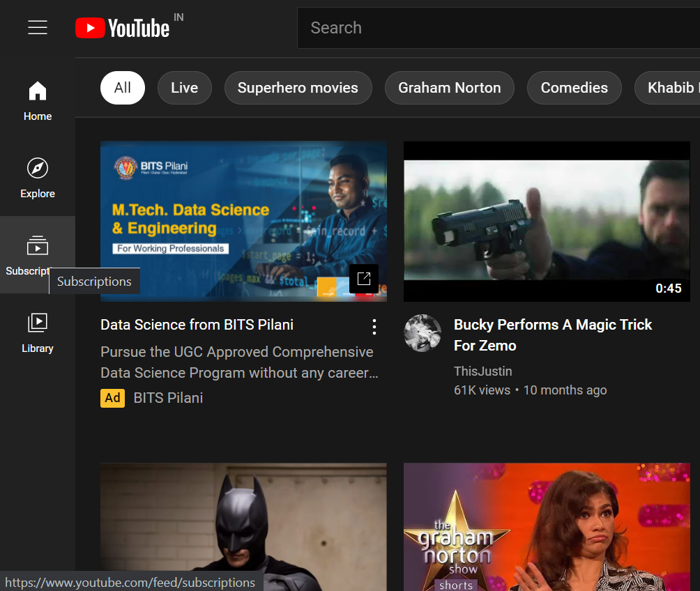Go to Home in sidebar
Image resolution: width=700 pixels, height=591 pixels.
pyautogui.click(x=38, y=100)
